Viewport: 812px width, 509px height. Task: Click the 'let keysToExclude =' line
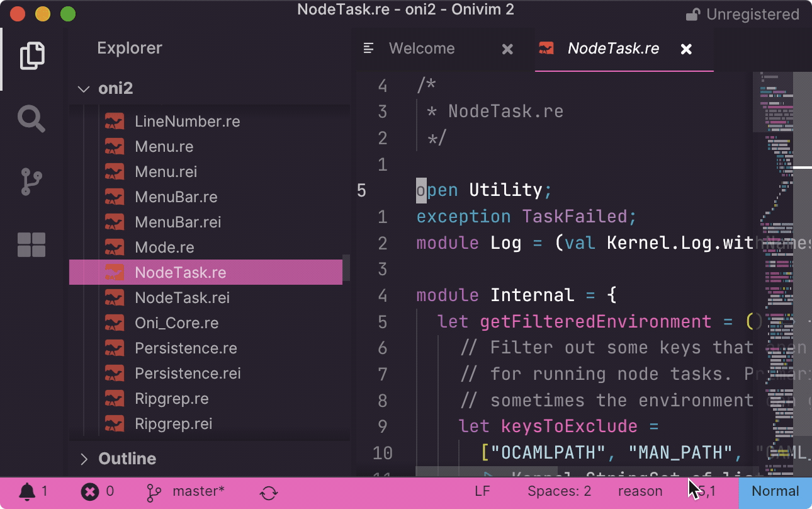coord(558,426)
